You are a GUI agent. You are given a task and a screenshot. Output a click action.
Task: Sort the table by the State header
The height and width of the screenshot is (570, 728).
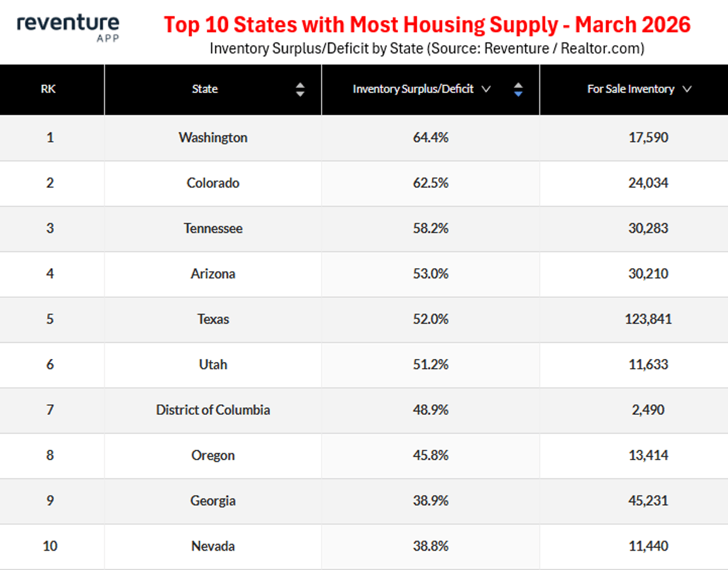click(x=204, y=89)
